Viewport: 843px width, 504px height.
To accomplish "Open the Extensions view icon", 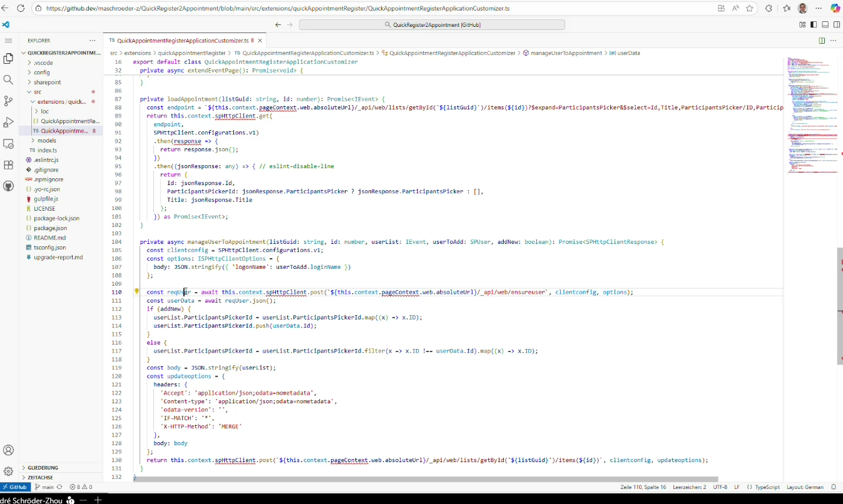I will (x=8, y=165).
